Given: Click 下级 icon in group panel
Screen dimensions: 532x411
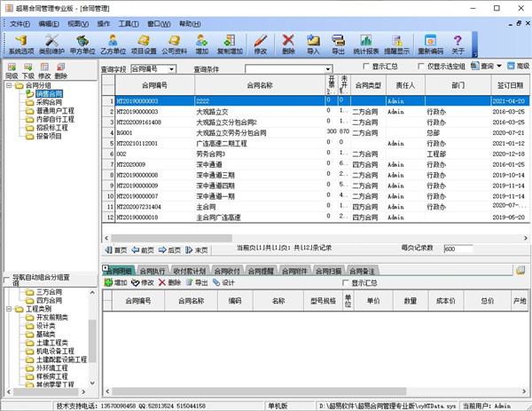Looking at the screenshot, I should click(27, 71).
